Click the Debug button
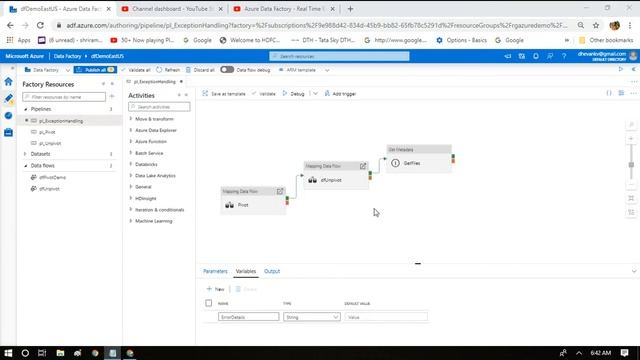 click(293, 93)
